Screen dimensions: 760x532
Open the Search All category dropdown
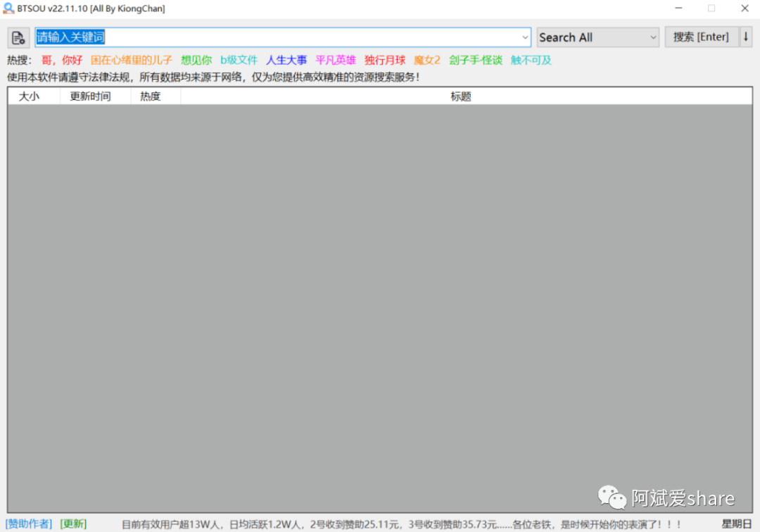597,37
